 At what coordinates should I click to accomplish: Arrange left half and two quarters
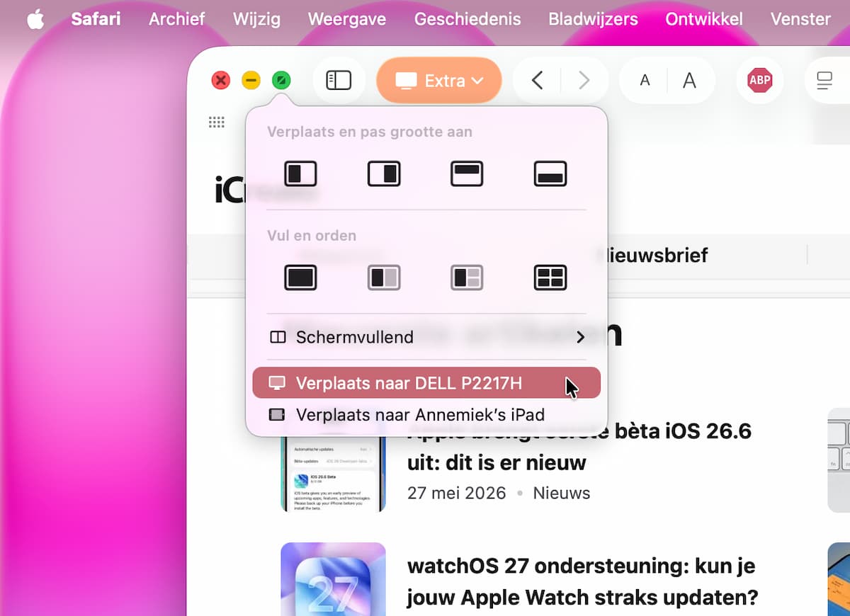point(467,278)
